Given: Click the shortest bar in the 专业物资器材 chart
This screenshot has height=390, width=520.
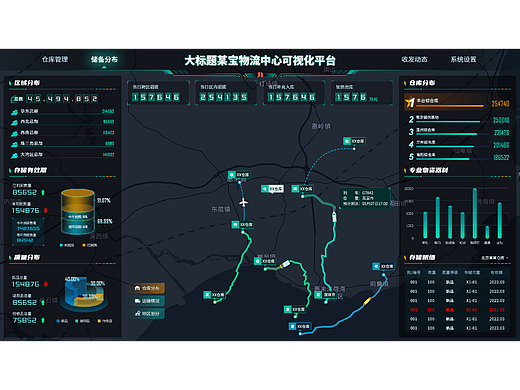Looking at the screenshot, I should pyautogui.click(x=487, y=232).
